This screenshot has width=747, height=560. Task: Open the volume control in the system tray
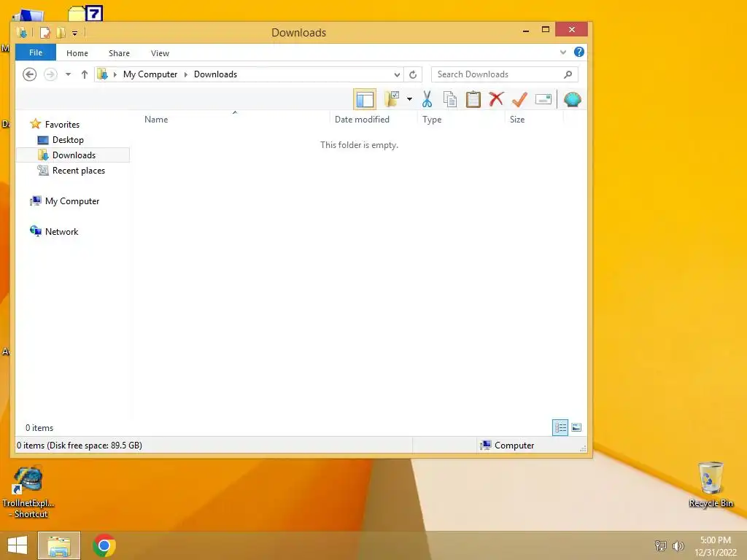pyautogui.click(x=678, y=545)
